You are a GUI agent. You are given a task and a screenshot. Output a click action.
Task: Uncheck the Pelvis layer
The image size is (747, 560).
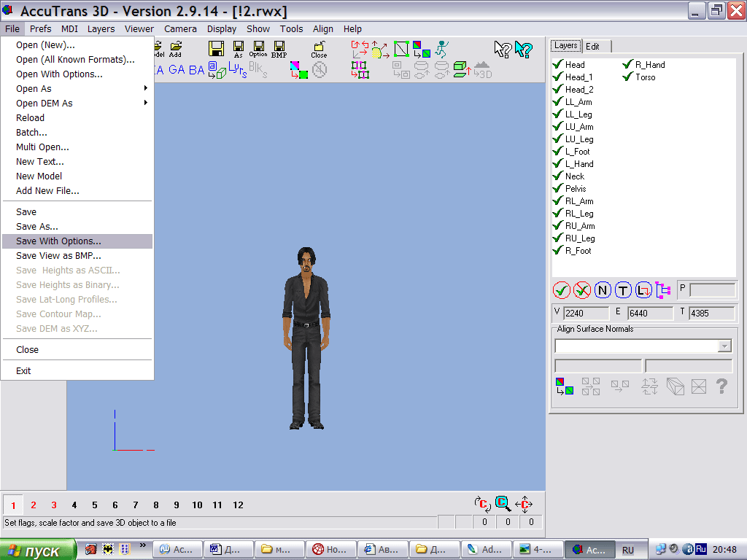click(x=558, y=187)
